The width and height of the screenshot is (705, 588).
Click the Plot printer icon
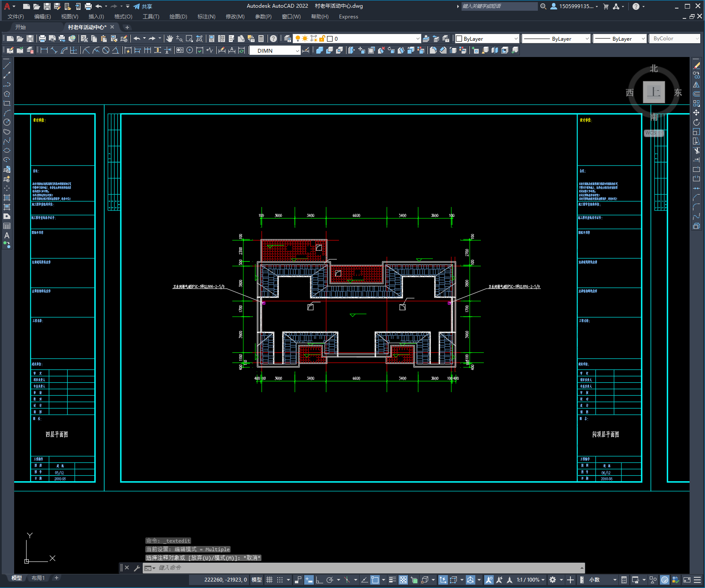click(42, 39)
